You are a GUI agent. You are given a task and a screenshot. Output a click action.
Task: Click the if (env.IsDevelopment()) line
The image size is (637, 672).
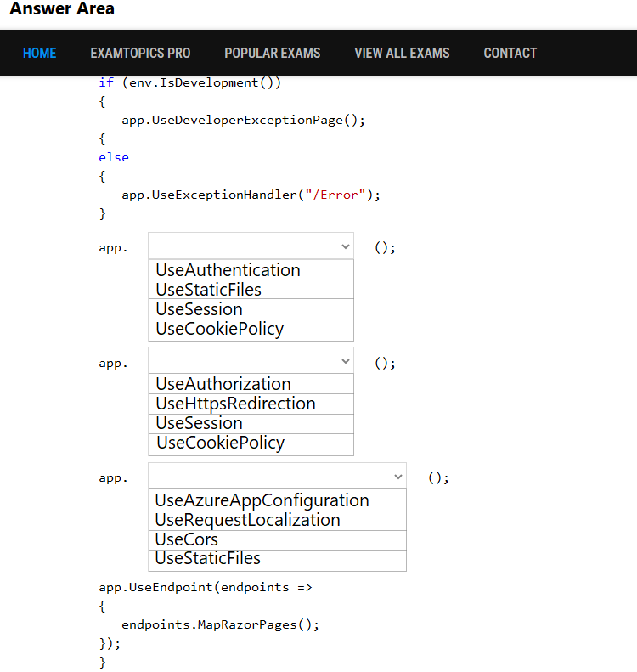click(x=189, y=82)
